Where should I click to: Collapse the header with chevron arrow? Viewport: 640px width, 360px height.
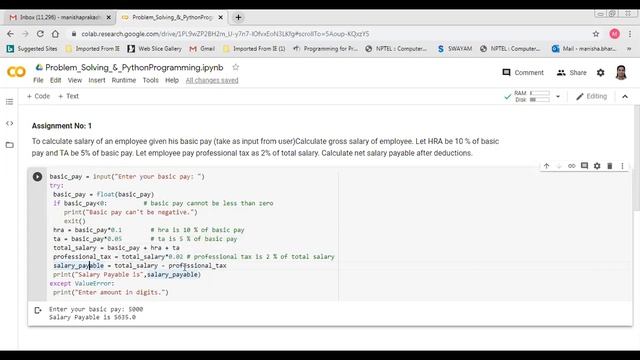[x=625, y=97]
